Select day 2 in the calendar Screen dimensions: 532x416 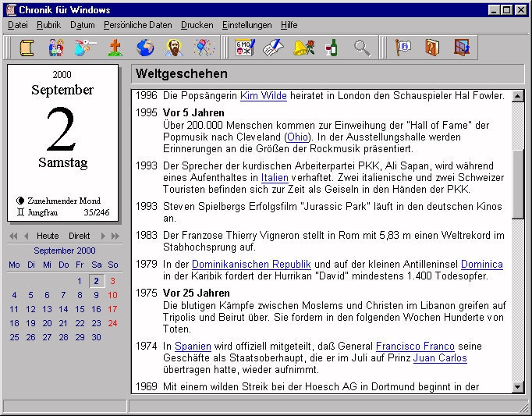[97, 281]
